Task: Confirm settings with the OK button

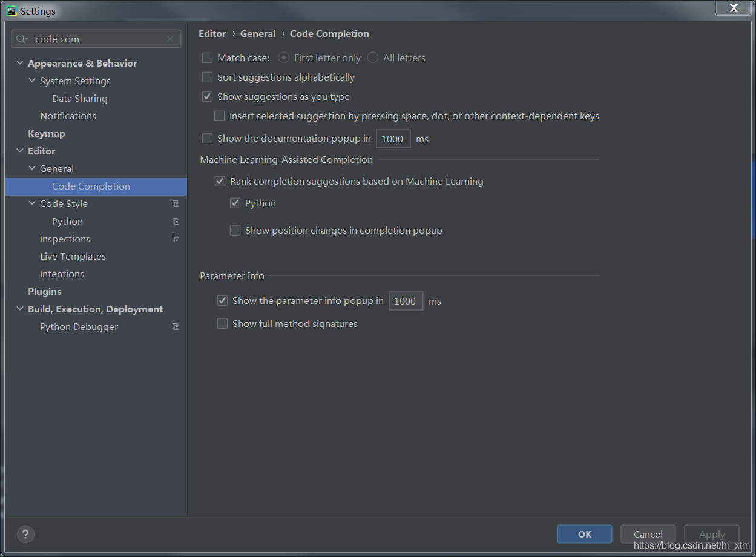Action: click(585, 534)
